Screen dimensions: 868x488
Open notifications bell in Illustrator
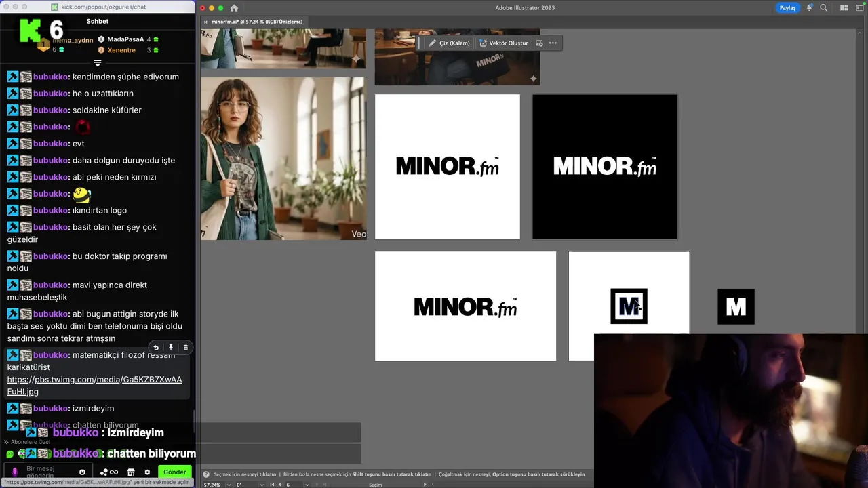coord(810,8)
